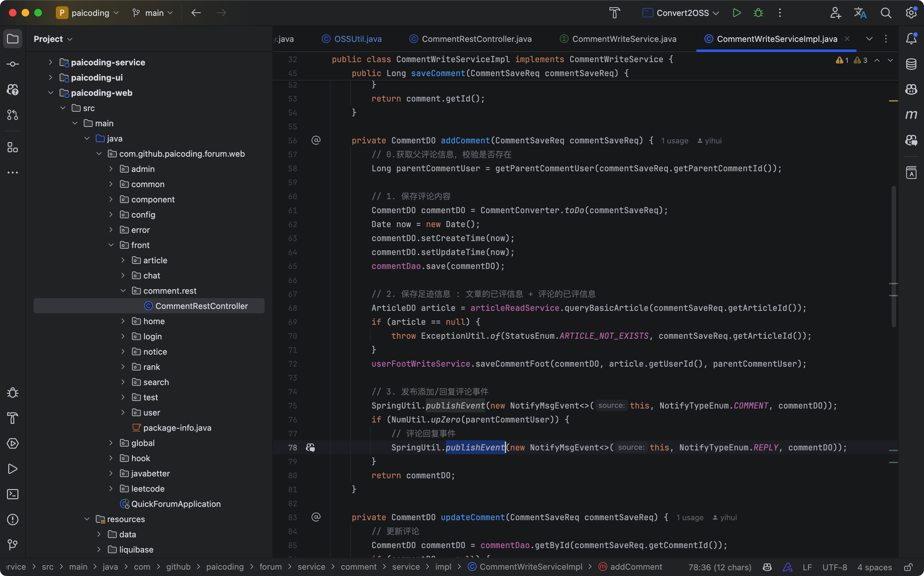Switch to the CommentWriteService.java tab

click(618, 39)
